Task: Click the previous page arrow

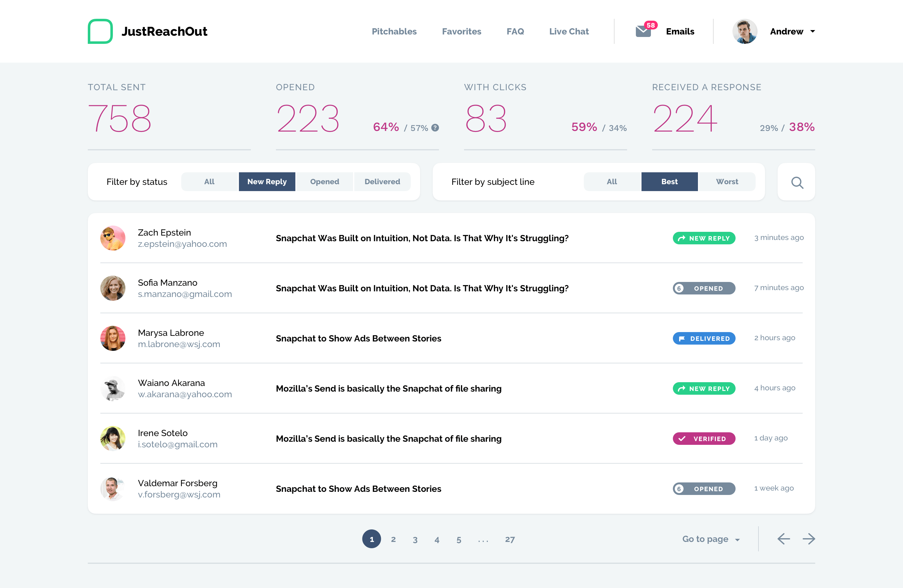Action: tap(784, 539)
